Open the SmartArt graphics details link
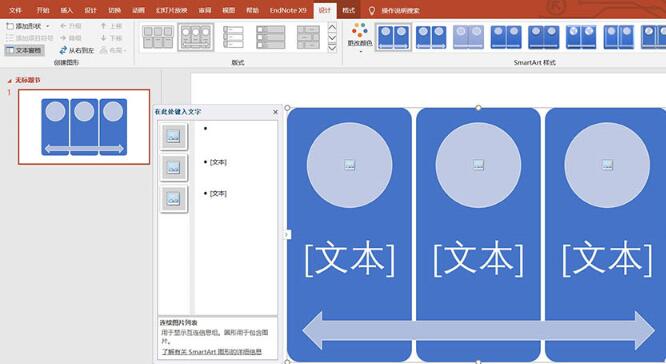Screen dimensions: 666x364 point(212,352)
